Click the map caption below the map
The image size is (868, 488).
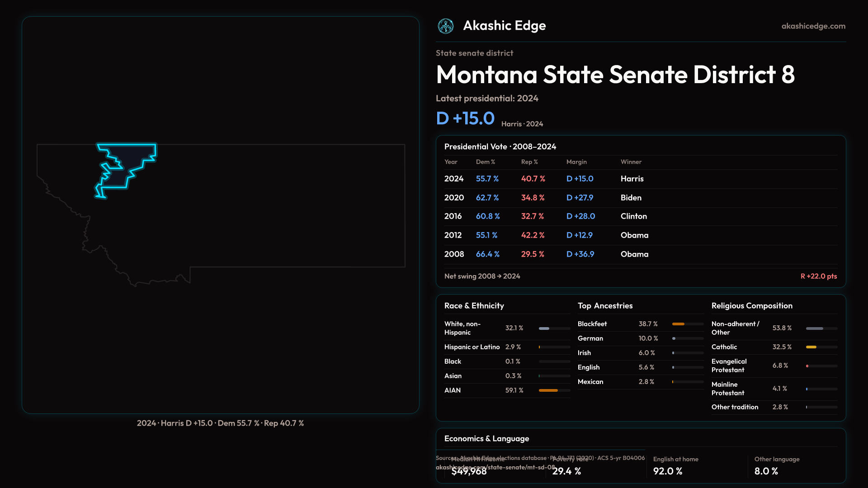point(220,423)
